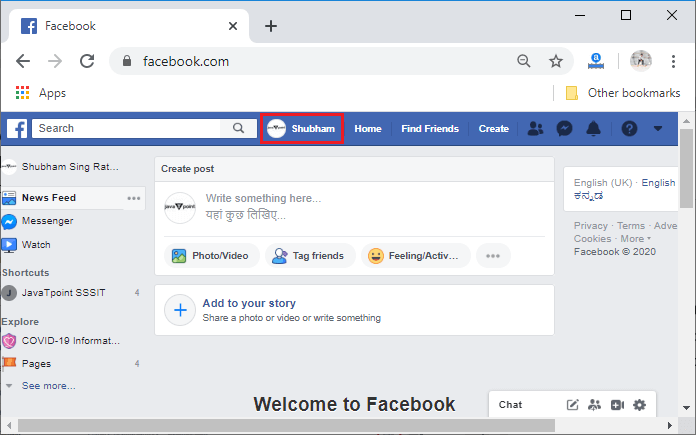Click create new group icon in Chat

point(594,405)
